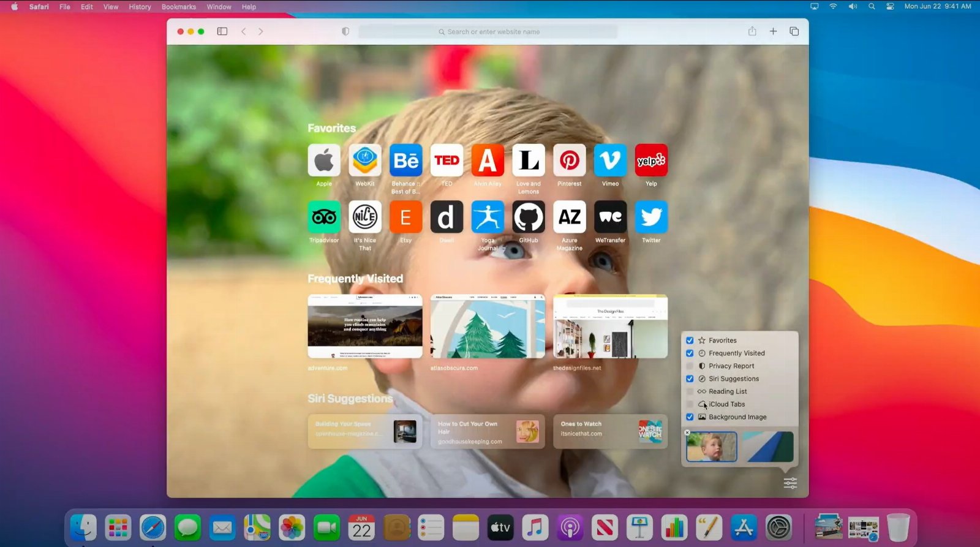
Task: Click the Share toolbar icon
Action: point(752,31)
